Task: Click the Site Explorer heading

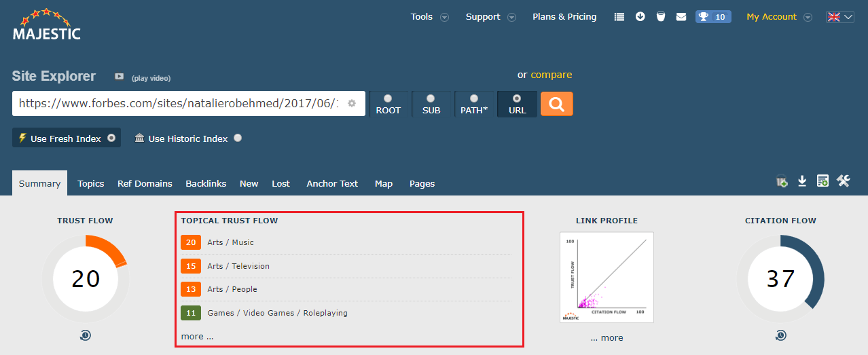Action: pos(54,76)
